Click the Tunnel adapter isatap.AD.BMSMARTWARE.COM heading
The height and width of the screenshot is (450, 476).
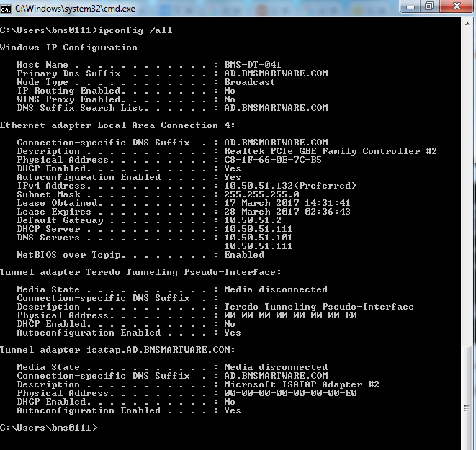click(x=117, y=350)
